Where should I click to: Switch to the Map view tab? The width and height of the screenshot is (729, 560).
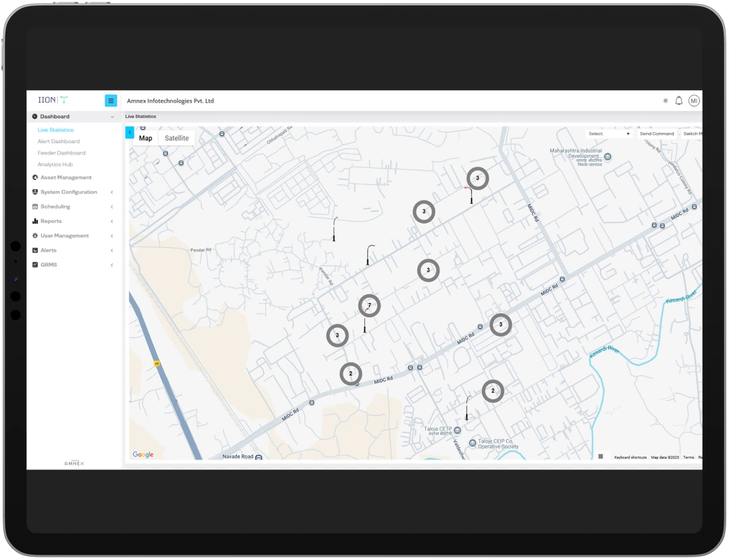click(x=146, y=138)
